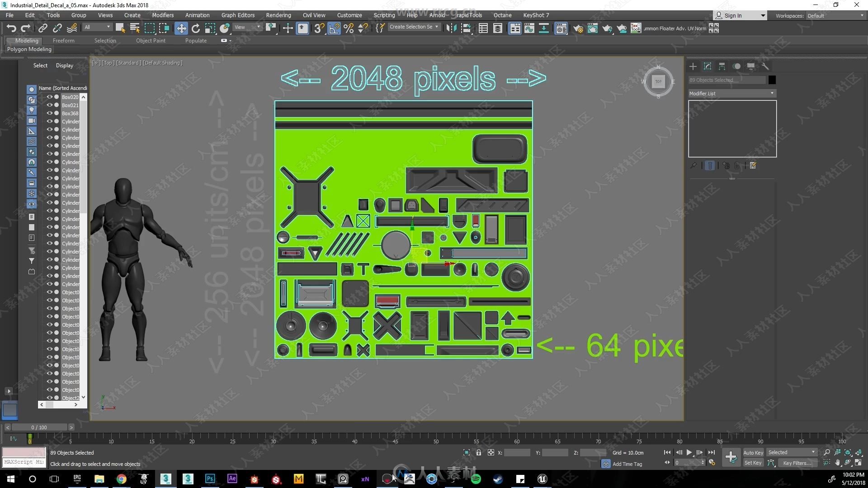The width and height of the screenshot is (868, 488).
Task: Activate the Select and Rotate tool
Action: coord(196,28)
